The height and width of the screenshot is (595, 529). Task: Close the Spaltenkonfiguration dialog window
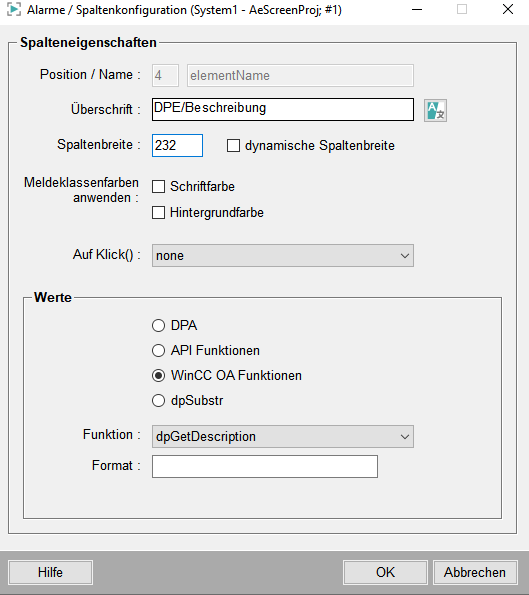tap(508, 9)
